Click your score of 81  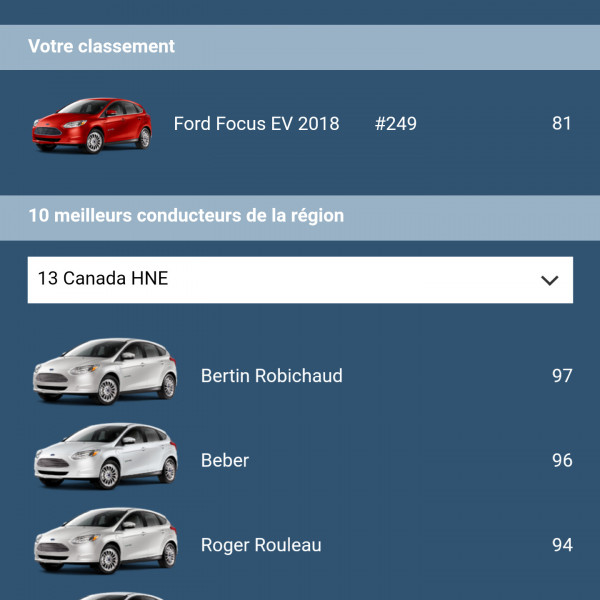coord(562,124)
